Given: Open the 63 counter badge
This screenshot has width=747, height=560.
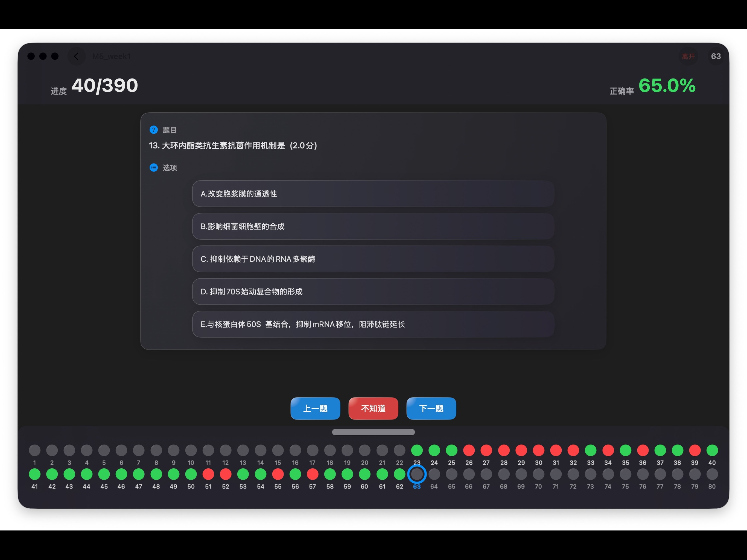Looking at the screenshot, I should click(x=716, y=56).
